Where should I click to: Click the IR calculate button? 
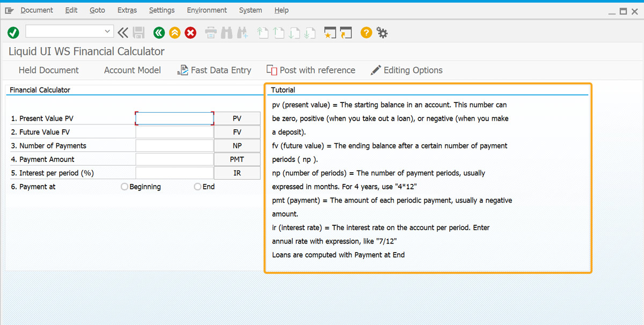[237, 173]
